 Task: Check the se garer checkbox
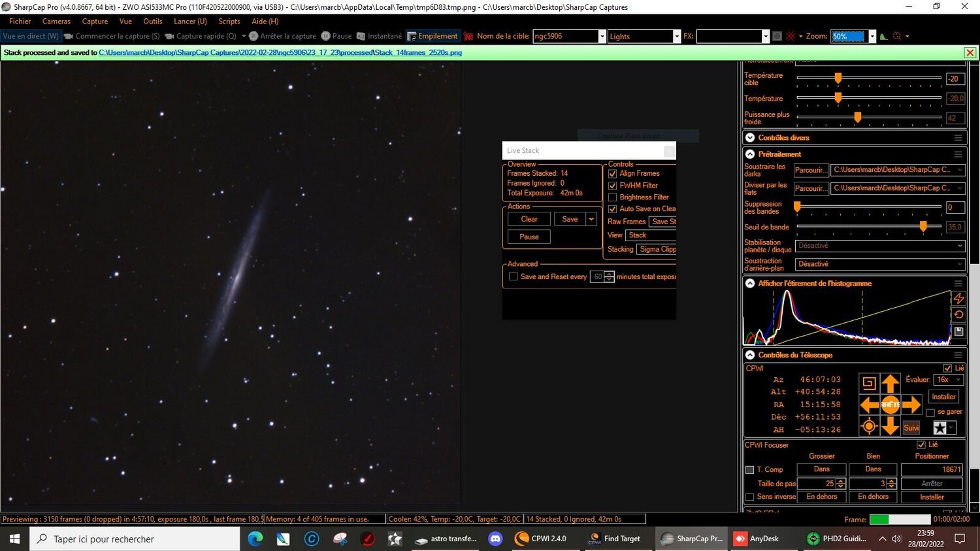[930, 411]
